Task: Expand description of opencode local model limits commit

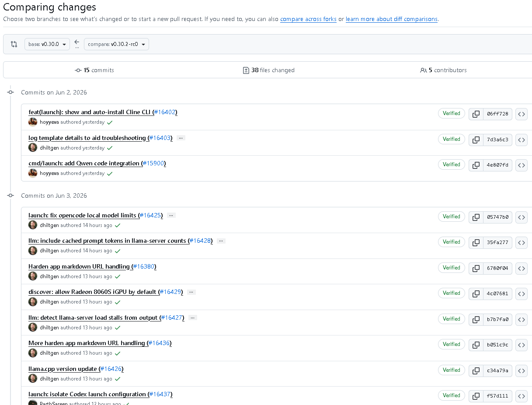Action: (171, 215)
